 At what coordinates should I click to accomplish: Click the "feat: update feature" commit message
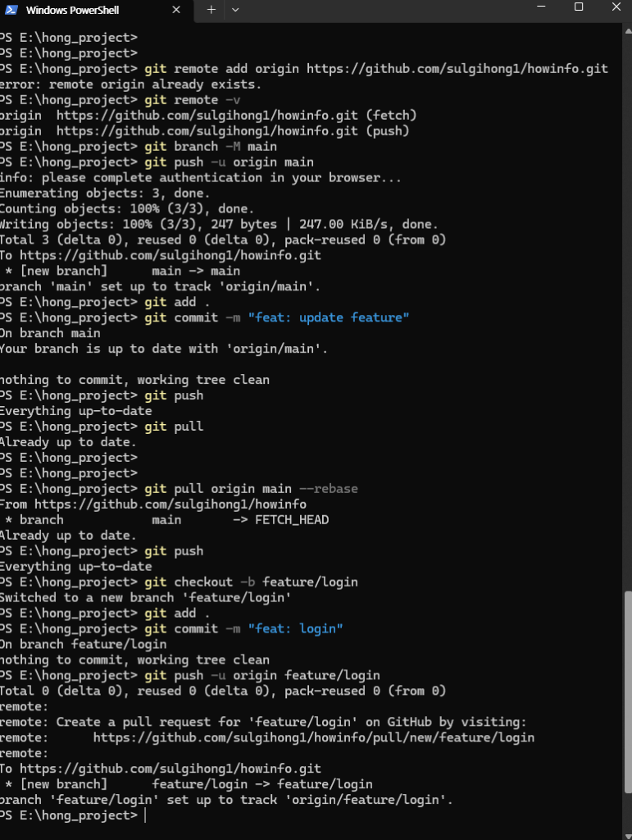point(328,317)
